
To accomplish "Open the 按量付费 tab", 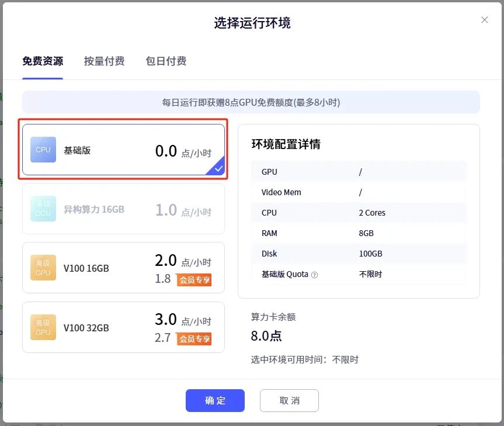I will click(104, 61).
